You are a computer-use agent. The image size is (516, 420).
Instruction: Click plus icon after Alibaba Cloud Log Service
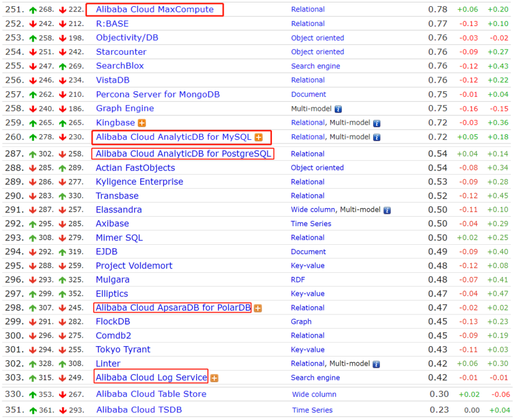pos(214,378)
